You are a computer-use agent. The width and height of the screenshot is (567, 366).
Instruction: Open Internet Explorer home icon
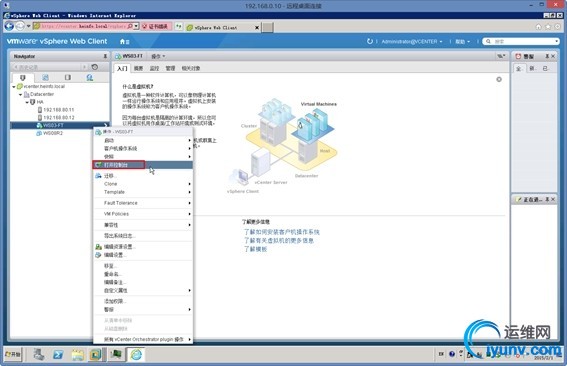pos(538,27)
